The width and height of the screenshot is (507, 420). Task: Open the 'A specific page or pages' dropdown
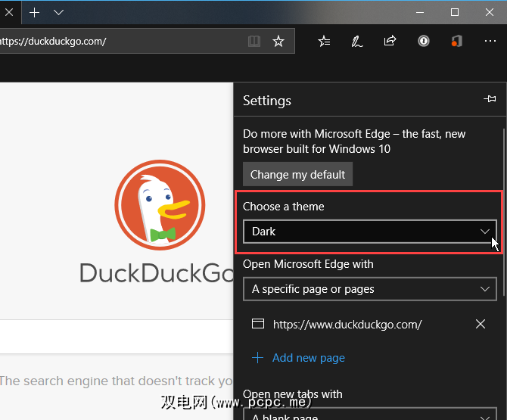[x=369, y=289]
